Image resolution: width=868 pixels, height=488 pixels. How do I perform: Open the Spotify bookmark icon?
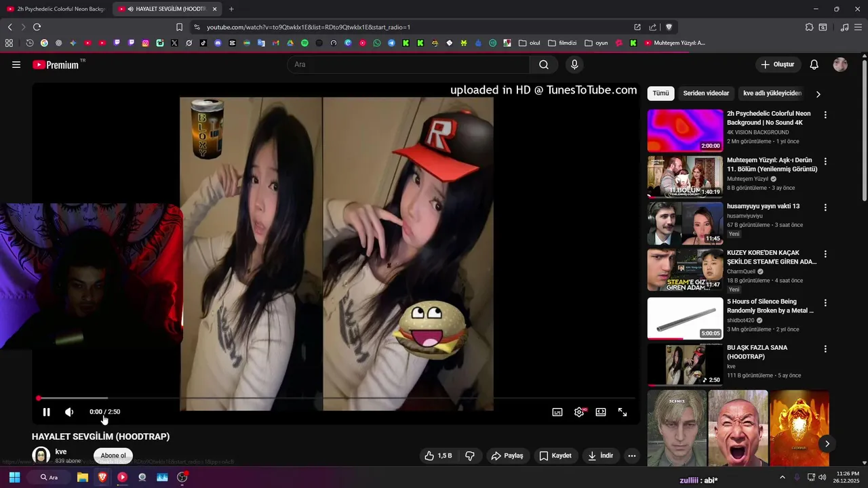pyautogui.click(x=304, y=43)
